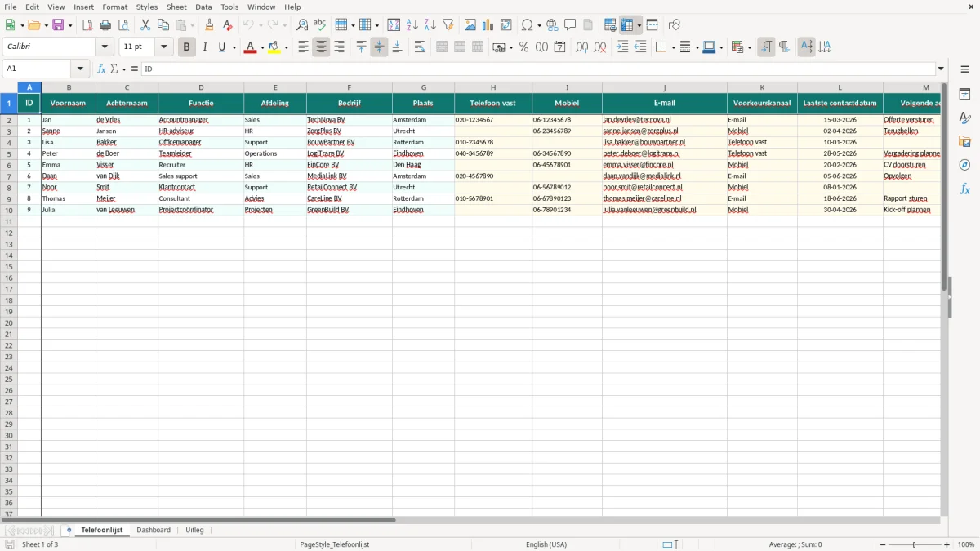Insert a hyperlink via globe icon
The height and width of the screenshot is (551, 980).
pos(553,25)
